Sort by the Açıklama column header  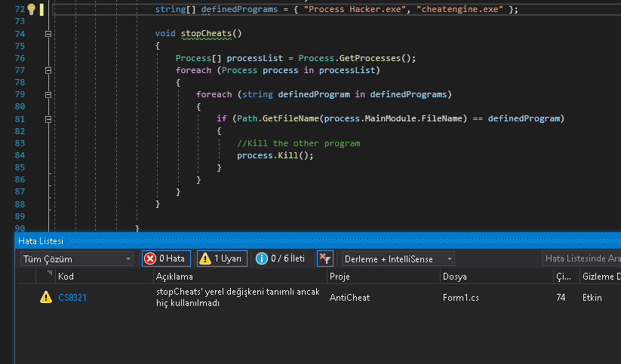pyautogui.click(x=240, y=276)
